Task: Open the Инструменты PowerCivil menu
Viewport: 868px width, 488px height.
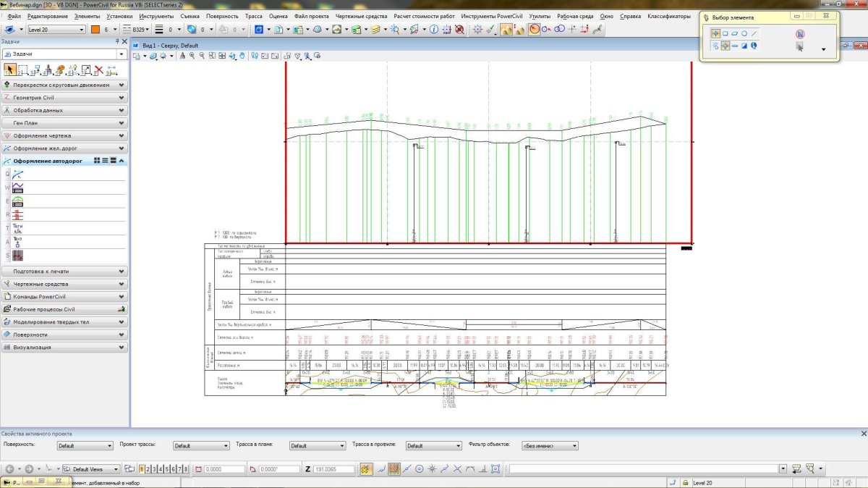Action: [493, 16]
